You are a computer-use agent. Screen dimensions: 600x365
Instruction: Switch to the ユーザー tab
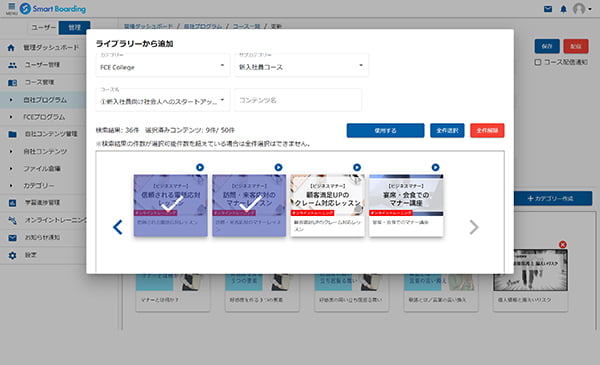(43, 28)
